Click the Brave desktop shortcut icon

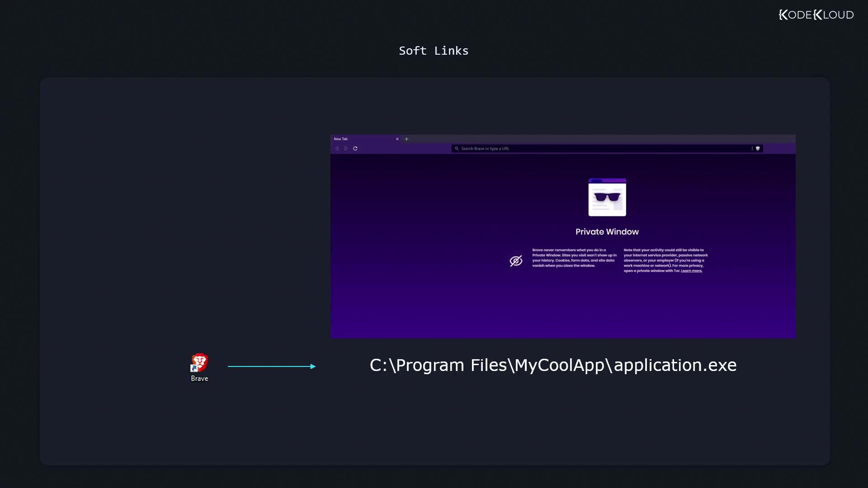[x=199, y=362]
